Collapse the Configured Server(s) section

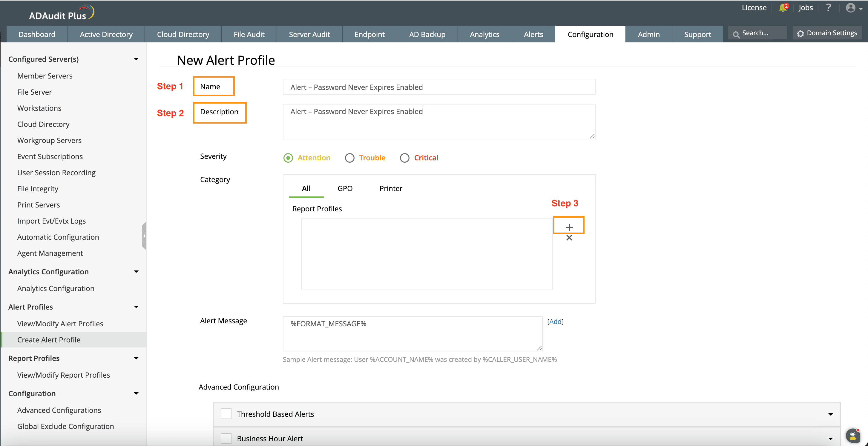pyautogui.click(x=136, y=59)
